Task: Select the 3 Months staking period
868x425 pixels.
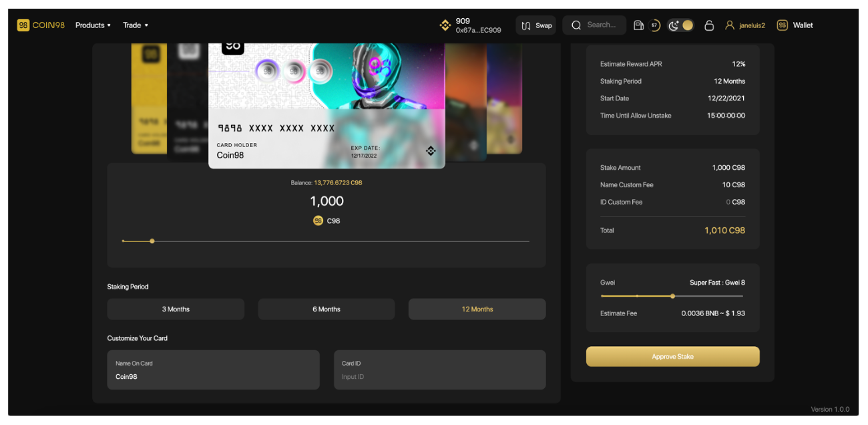Action: point(176,309)
